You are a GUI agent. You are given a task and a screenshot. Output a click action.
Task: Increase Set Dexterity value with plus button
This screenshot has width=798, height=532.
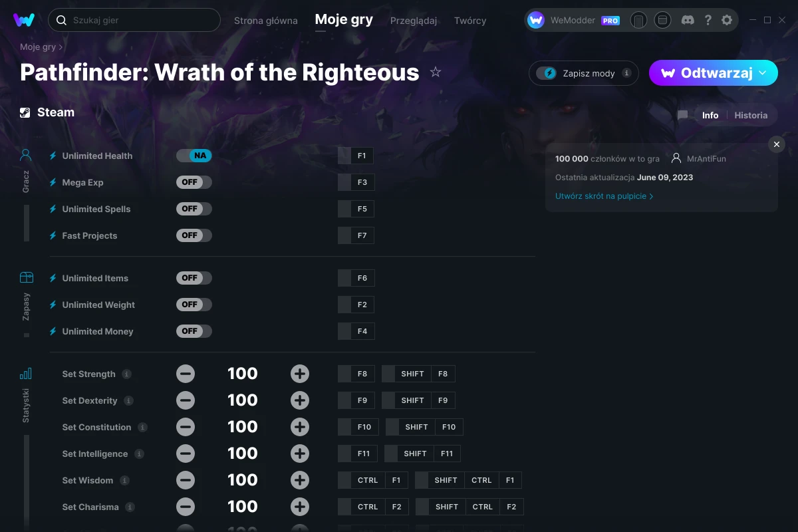(x=300, y=400)
